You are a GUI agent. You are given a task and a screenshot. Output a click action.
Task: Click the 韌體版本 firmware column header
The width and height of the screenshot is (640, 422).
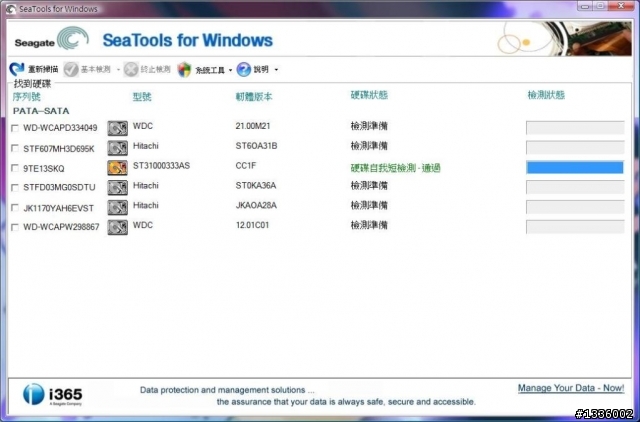click(254, 97)
